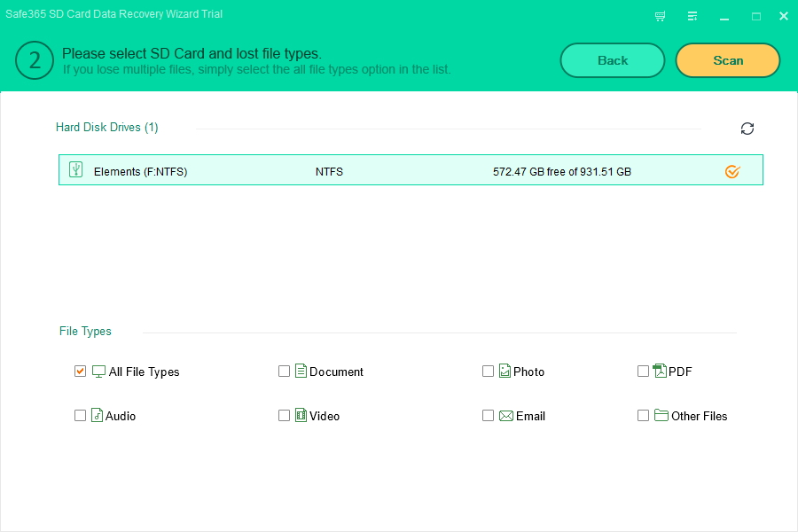798x532 pixels.
Task: Click the Video film strip icon
Action: pos(301,415)
